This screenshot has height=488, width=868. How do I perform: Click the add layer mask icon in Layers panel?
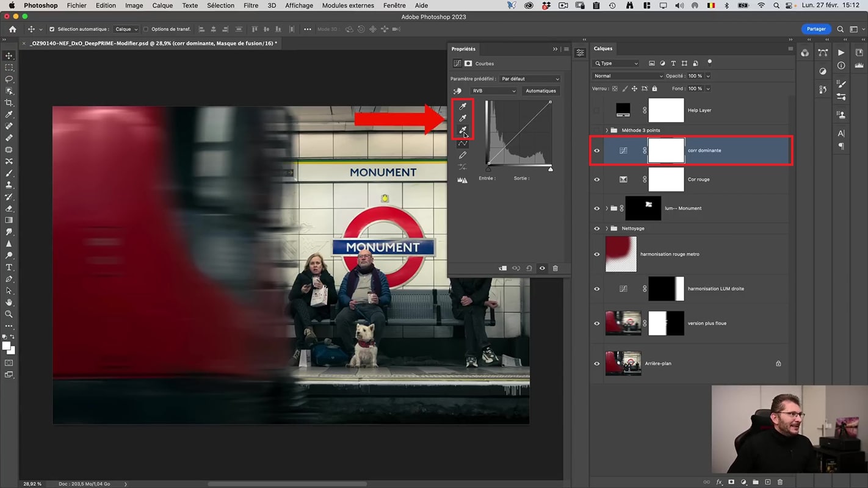pos(731,482)
